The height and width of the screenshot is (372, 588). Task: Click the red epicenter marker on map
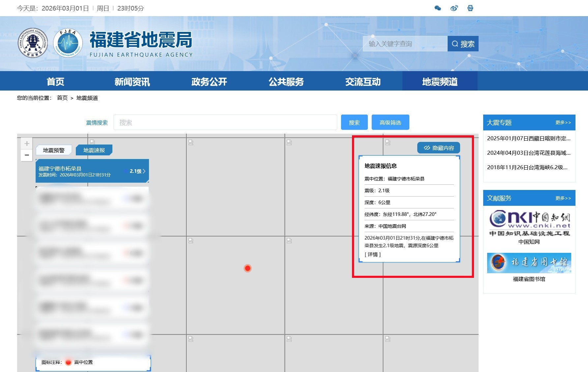pyautogui.click(x=248, y=268)
